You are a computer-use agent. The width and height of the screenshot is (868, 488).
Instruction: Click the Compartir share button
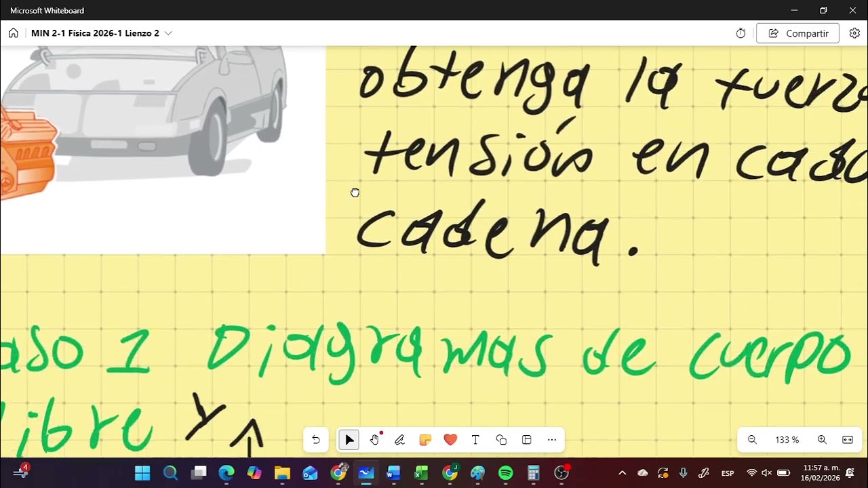click(797, 33)
